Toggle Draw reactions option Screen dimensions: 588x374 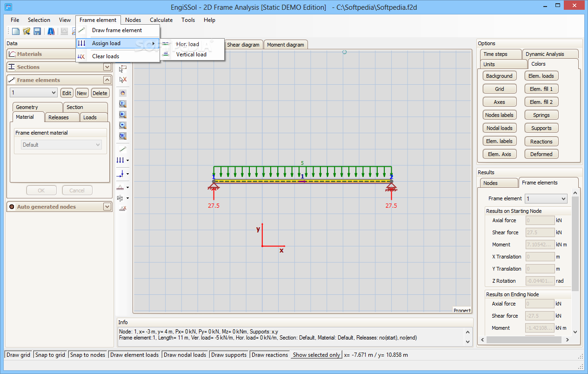pyautogui.click(x=270, y=355)
